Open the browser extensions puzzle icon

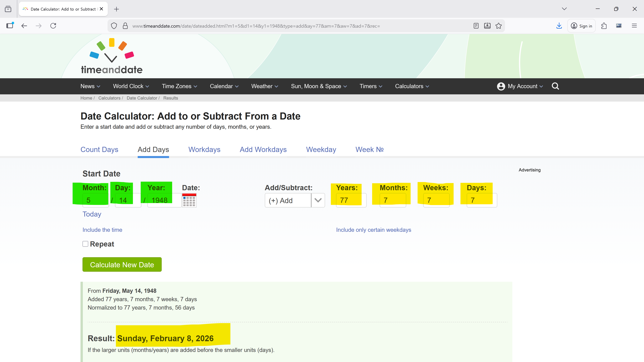click(x=604, y=26)
